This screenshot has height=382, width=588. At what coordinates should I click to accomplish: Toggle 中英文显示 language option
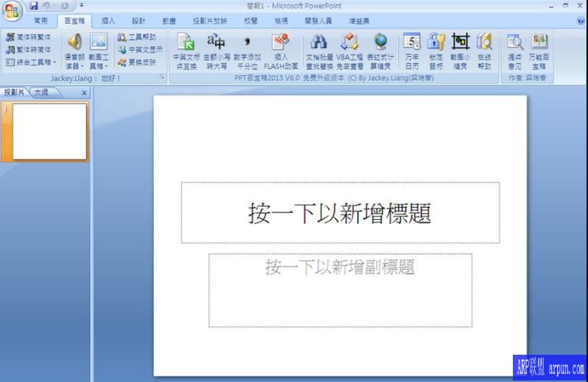tap(140, 49)
